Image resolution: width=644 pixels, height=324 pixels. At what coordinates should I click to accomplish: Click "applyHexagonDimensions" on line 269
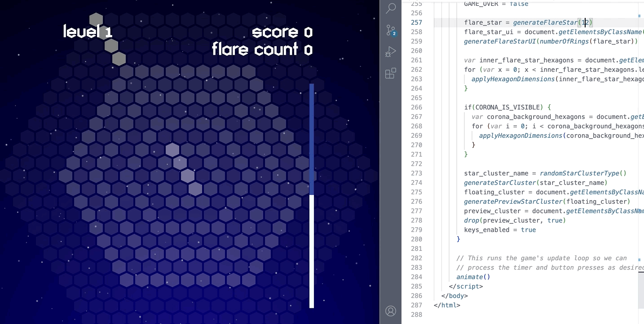click(520, 136)
